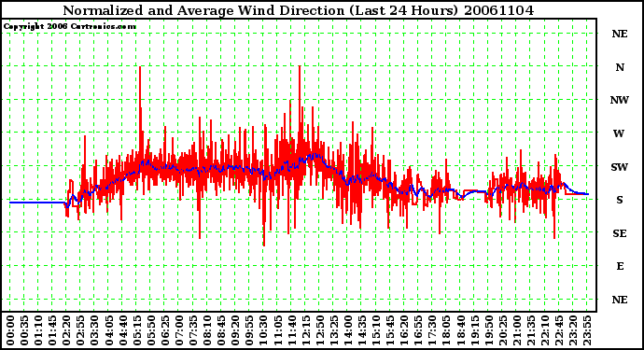
Task: Click the 04:05 time axis label
Action: coord(108,330)
